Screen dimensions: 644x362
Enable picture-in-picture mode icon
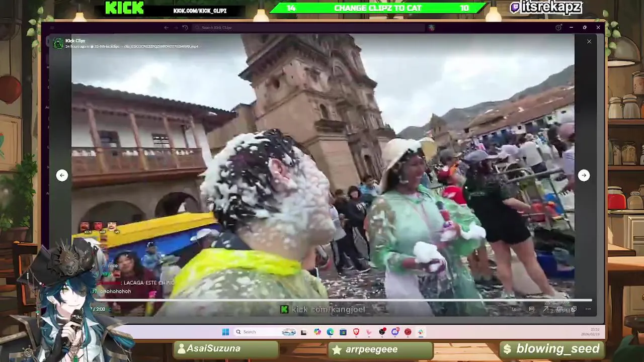coord(574,309)
